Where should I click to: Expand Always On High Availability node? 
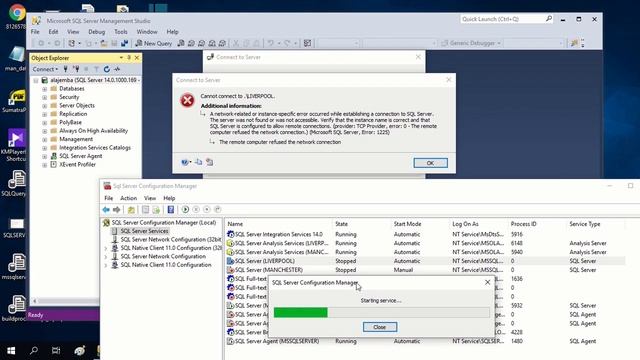coord(44,131)
